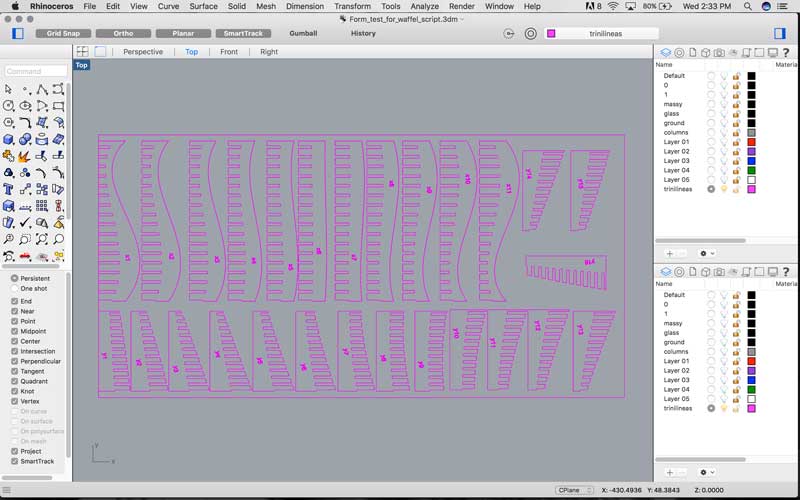Image resolution: width=800 pixels, height=500 pixels.
Task: Toggle the Ortho button
Action: [x=123, y=33]
